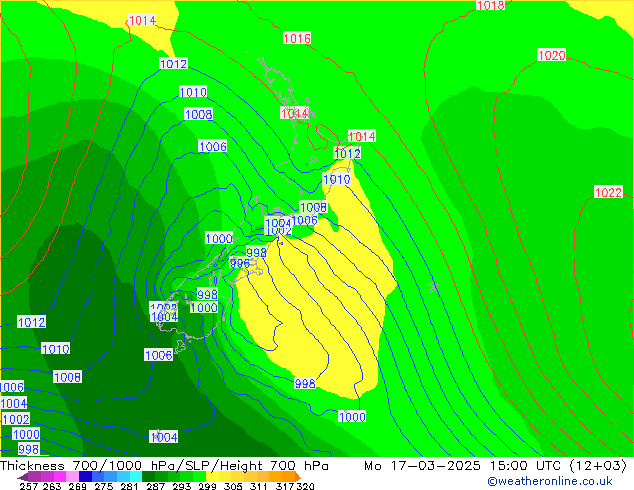Viewport: 634px width, 490px height.
Task: Click the legend value 311
Action: (259, 486)
